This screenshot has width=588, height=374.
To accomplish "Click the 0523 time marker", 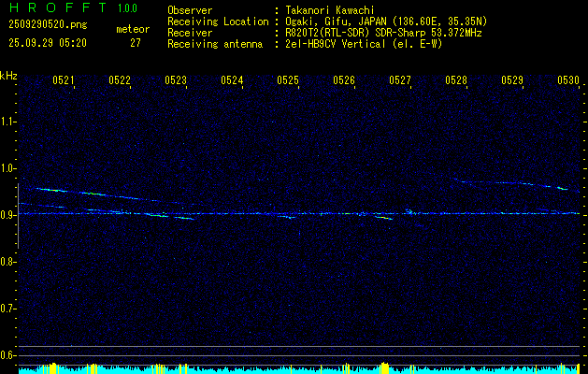I will pyautogui.click(x=176, y=80).
